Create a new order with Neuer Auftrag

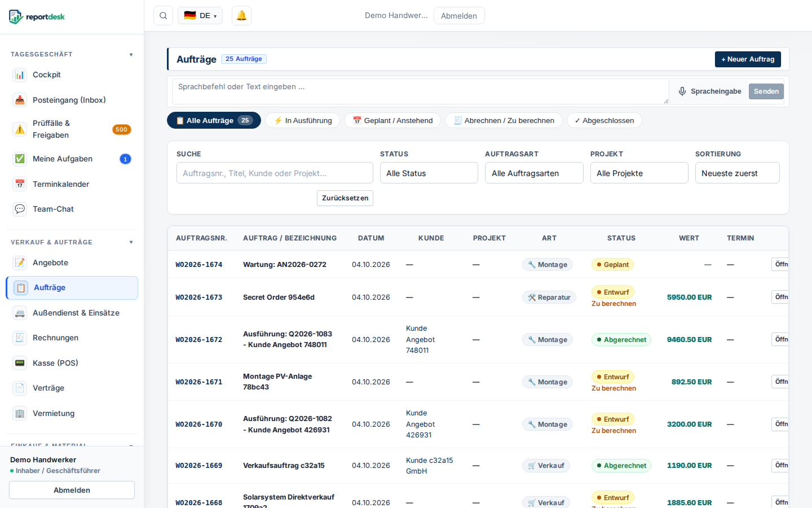748,59
